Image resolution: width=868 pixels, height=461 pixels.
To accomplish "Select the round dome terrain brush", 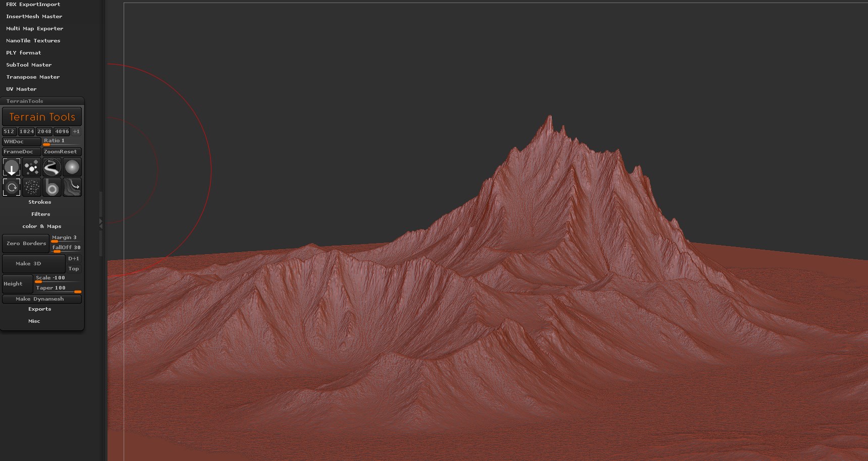I will pyautogui.click(x=72, y=167).
